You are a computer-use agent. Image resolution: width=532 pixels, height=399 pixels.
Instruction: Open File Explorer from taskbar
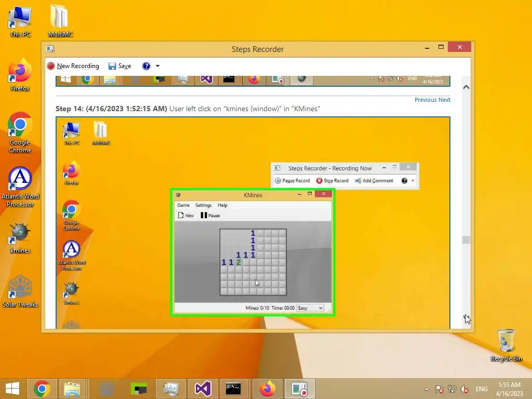coord(72,389)
